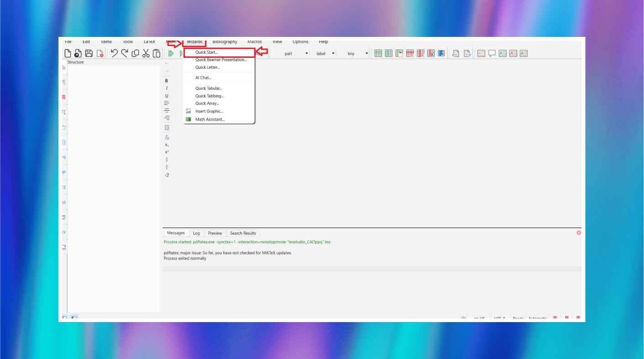
Task: Select Quick Tabular... wizard entry
Action: tap(219, 88)
